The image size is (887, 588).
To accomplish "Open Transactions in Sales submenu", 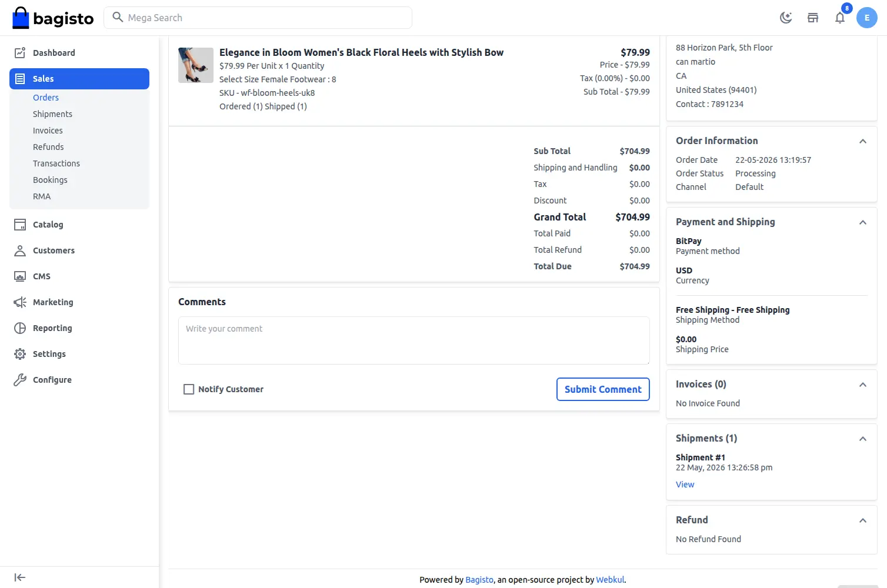I will point(56,163).
